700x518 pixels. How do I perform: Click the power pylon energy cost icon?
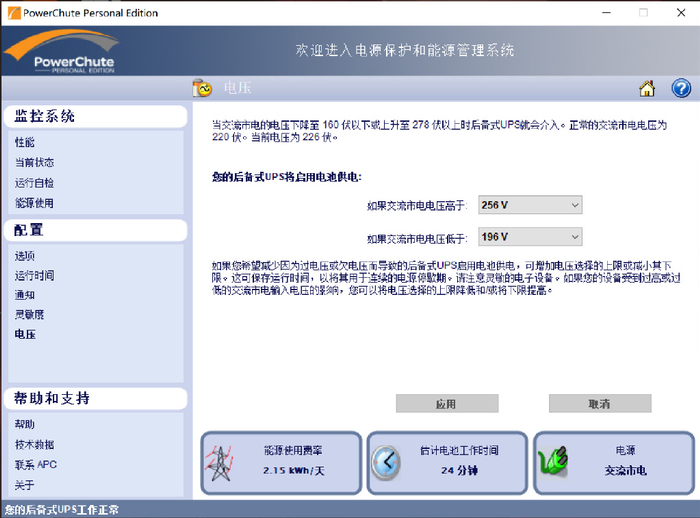[x=219, y=464]
